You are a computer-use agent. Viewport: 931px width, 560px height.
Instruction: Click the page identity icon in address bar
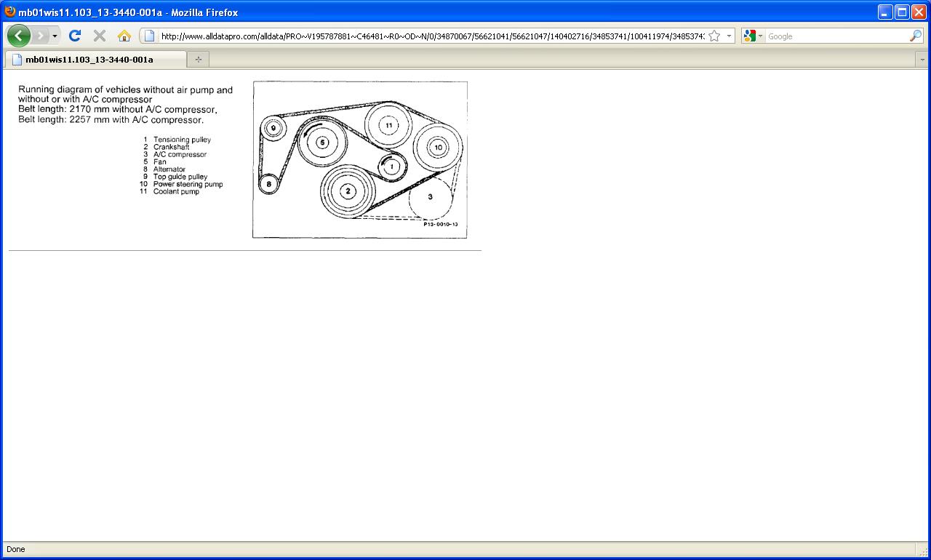coord(149,36)
